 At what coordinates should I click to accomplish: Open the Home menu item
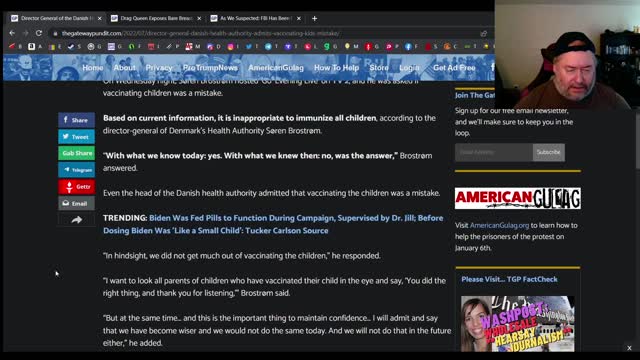point(93,68)
